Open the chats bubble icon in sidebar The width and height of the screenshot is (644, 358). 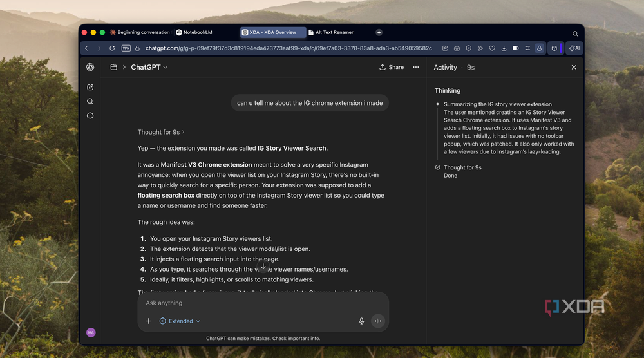[90, 116]
